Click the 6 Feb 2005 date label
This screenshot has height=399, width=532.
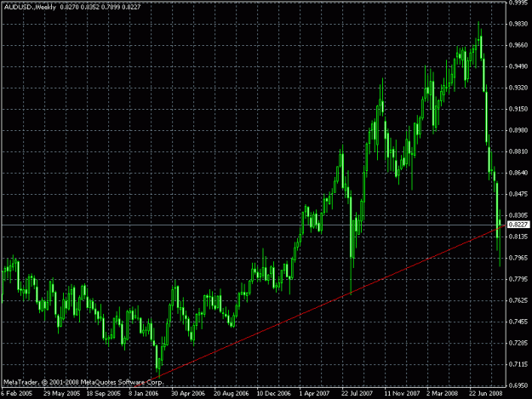point(16,394)
